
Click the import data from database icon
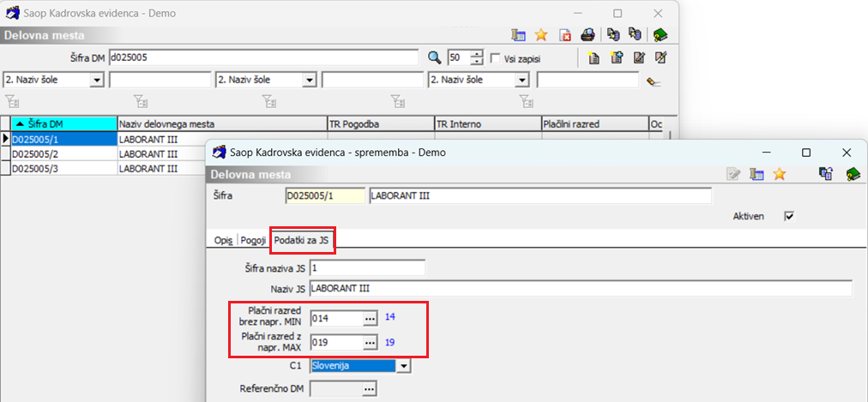point(635,35)
